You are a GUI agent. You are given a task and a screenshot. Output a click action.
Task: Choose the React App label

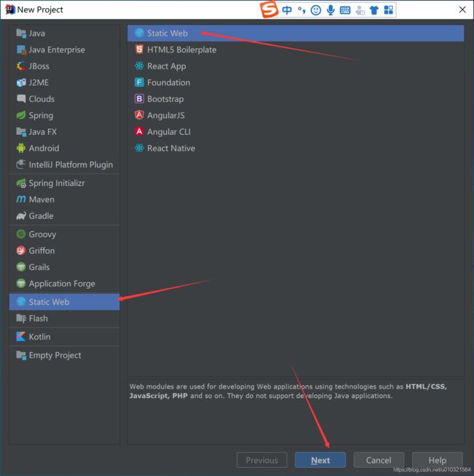tap(167, 66)
